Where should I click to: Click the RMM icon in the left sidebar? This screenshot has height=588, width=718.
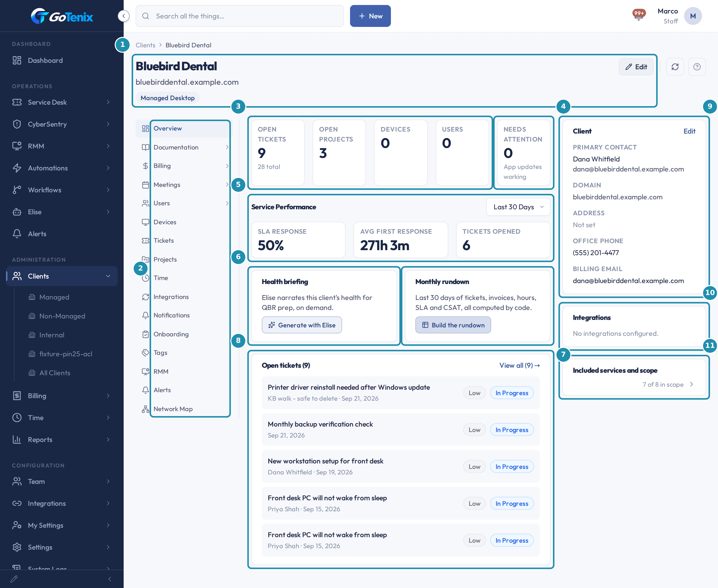click(17, 146)
